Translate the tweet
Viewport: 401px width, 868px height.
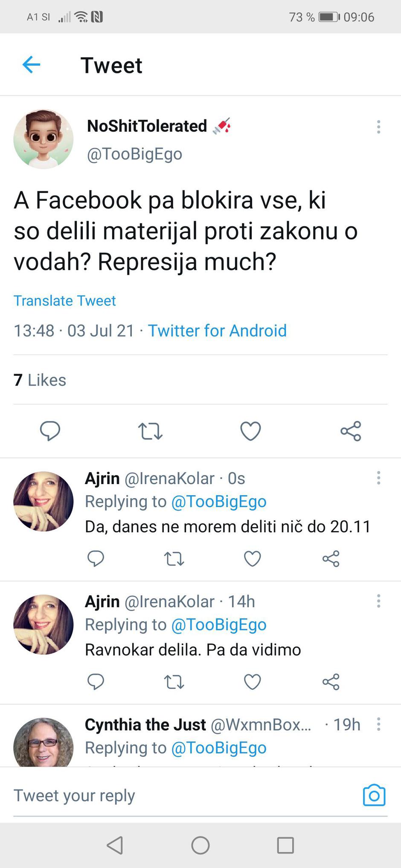click(x=65, y=301)
